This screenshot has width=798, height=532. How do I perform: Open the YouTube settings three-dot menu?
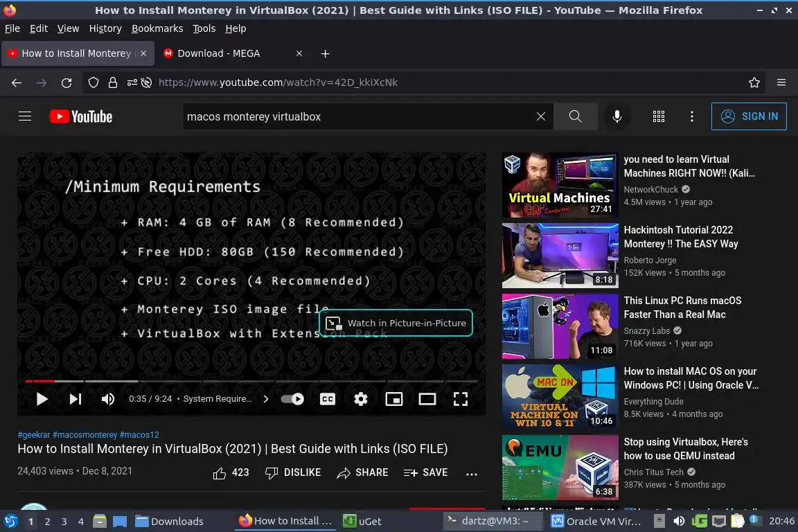[x=691, y=116]
